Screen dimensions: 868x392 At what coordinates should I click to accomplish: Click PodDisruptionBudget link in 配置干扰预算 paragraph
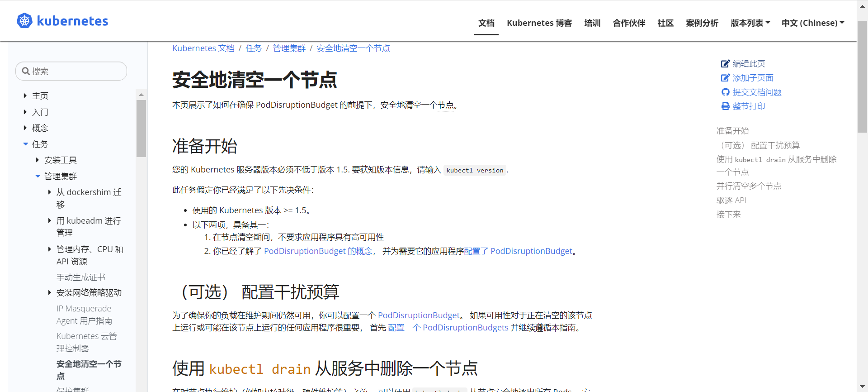pyautogui.click(x=419, y=315)
